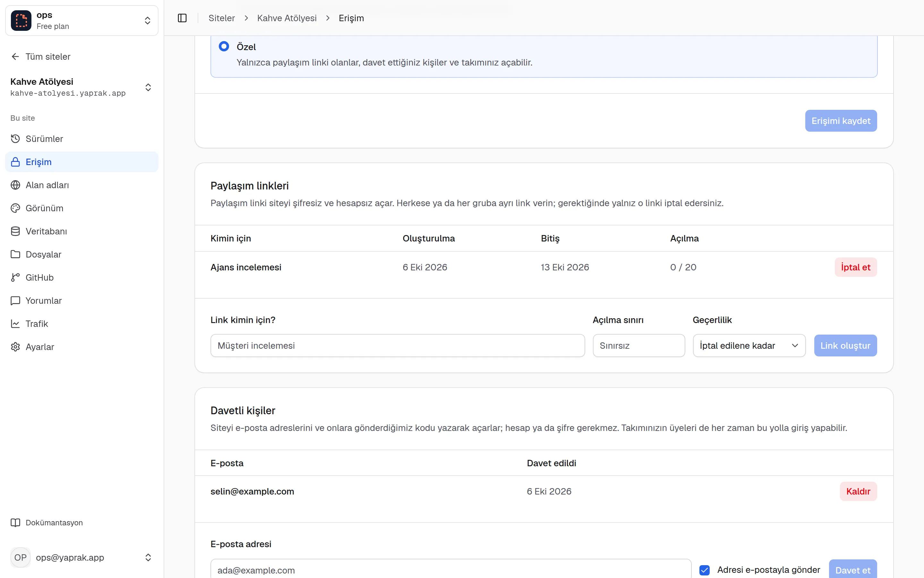
Task: Click the Görünüm palette icon
Action: [x=15, y=208]
